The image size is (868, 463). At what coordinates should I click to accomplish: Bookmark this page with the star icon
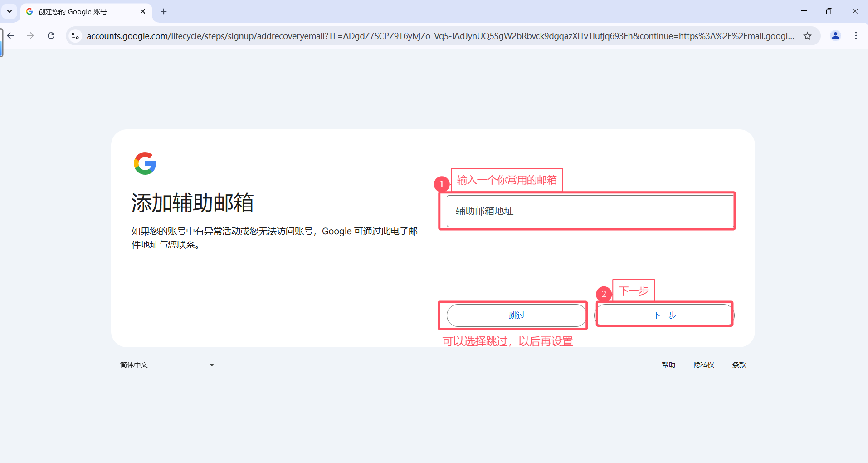point(807,36)
